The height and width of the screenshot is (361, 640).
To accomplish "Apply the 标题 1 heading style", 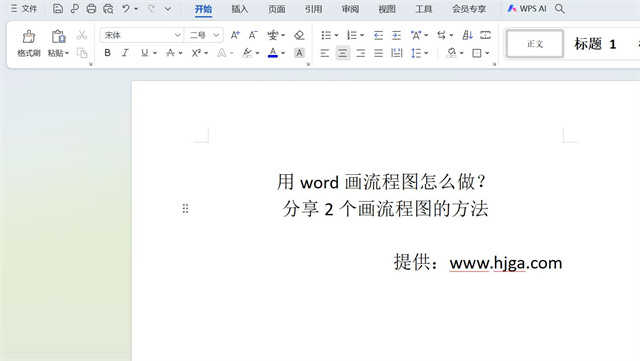I will pyautogui.click(x=595, y=44).
